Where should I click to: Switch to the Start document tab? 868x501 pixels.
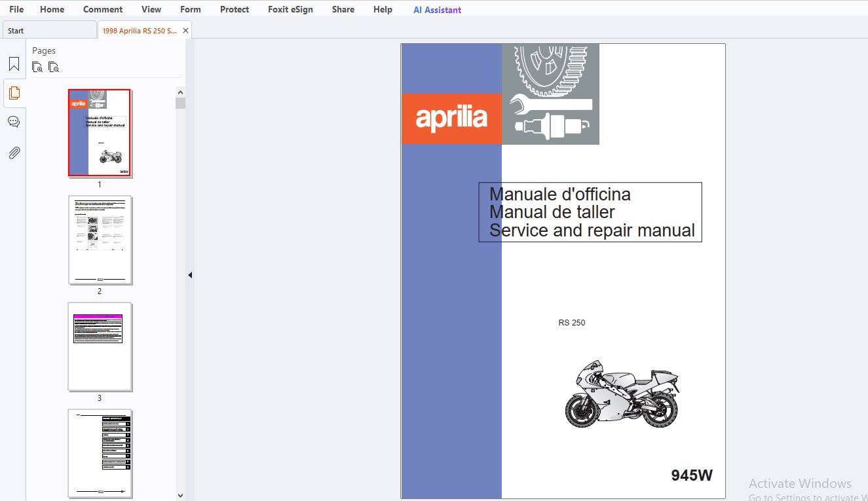[x=49, y=30]
